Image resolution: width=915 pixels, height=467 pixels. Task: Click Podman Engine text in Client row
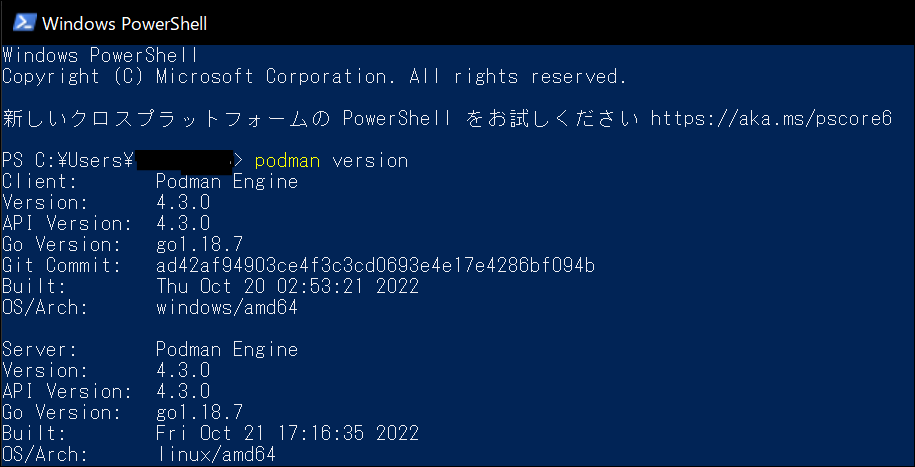(227, 182)
